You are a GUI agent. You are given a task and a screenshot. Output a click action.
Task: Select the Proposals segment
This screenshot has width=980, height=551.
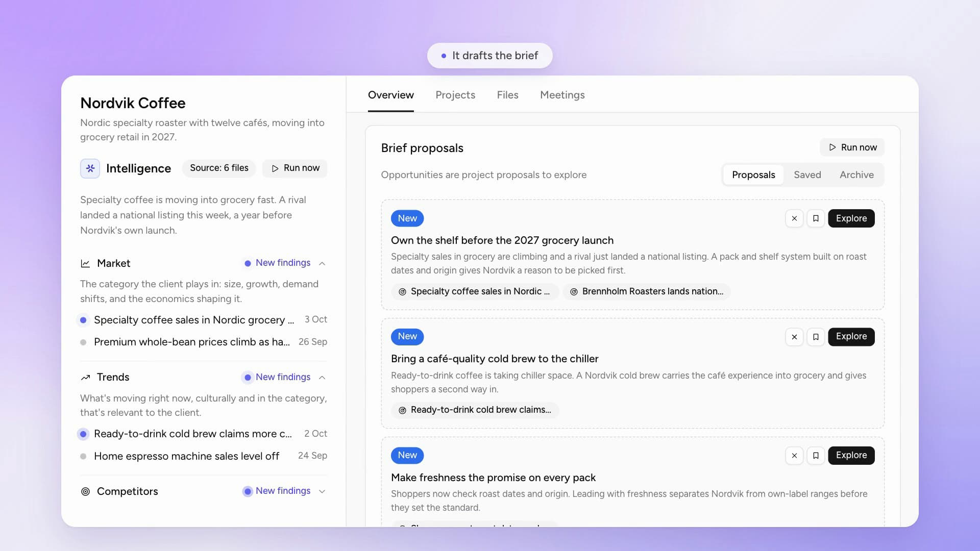point(753,175)
